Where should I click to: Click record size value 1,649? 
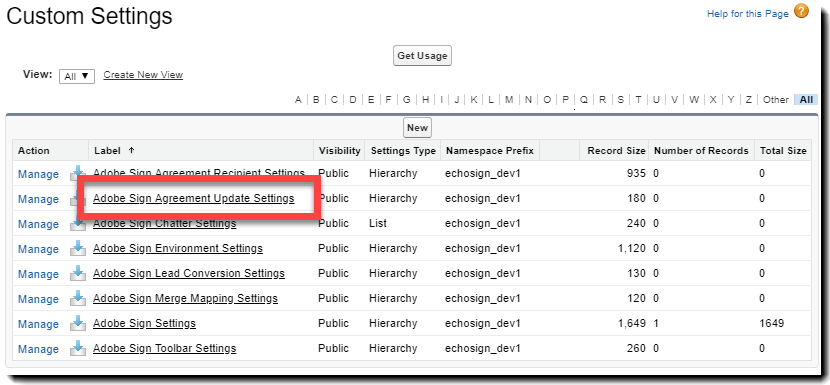tap(631, 323)
